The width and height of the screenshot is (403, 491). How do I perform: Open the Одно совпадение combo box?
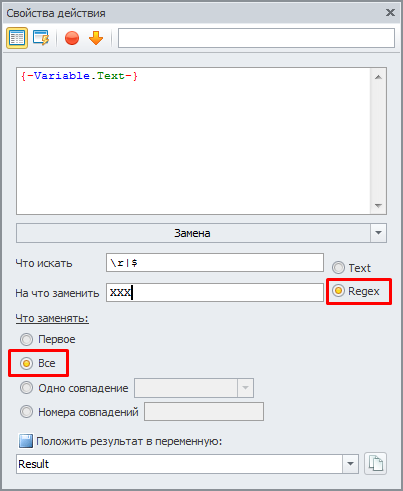click(194, 388)
